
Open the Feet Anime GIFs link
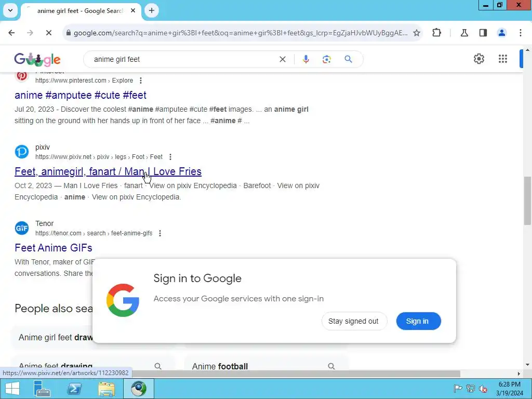(54, 248)
